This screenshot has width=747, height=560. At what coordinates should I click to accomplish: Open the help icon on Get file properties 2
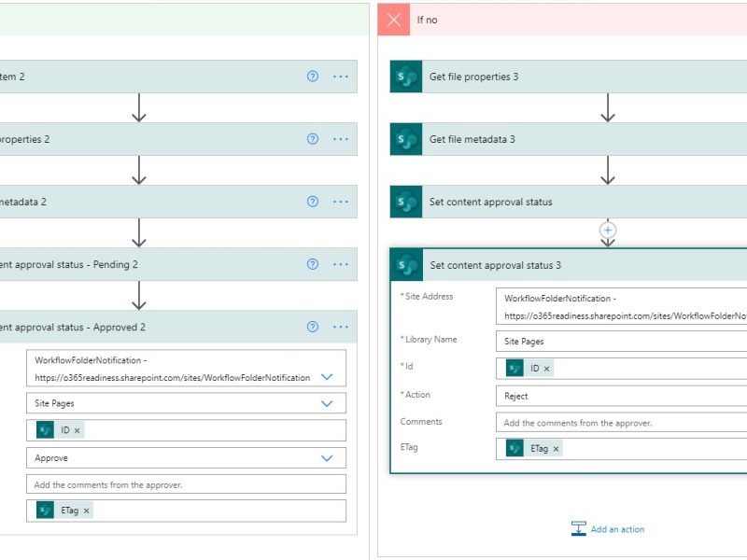pyautogui.click(x=311, y=139)
